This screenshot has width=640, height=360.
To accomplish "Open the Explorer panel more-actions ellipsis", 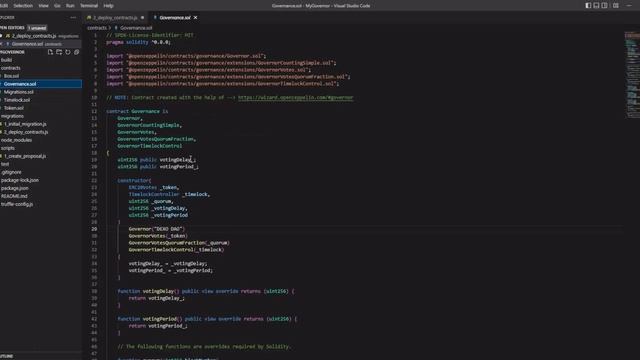I will click(73, 18).
